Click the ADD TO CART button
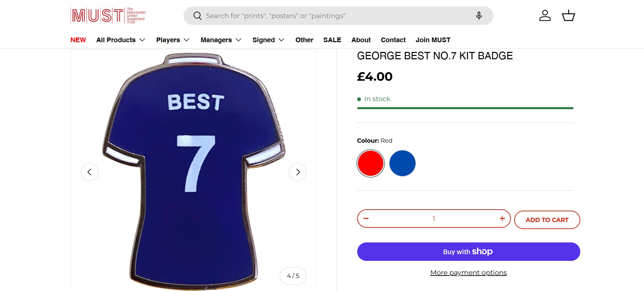 pos(547,220)
